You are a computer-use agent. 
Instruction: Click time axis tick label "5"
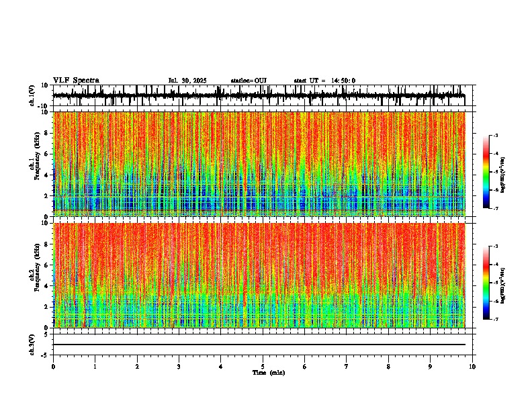click(x=263, y=367)
